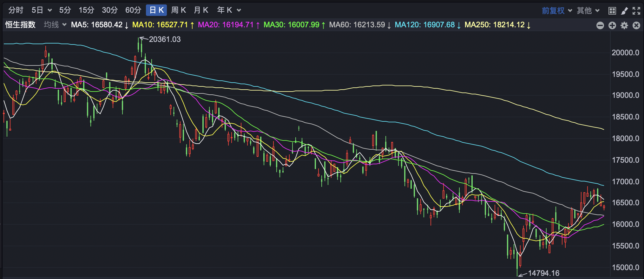Click the MA10: 16527.71 value
Viewport: 644px width, 279px height.
pos(163,25)
